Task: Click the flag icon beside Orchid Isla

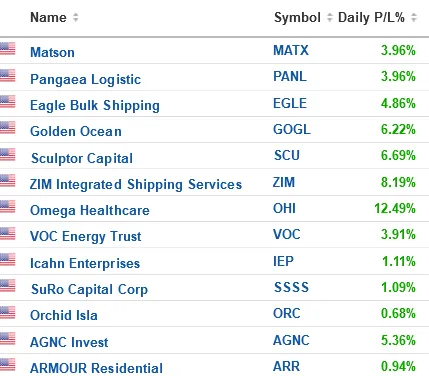Action: click(7, 312)
